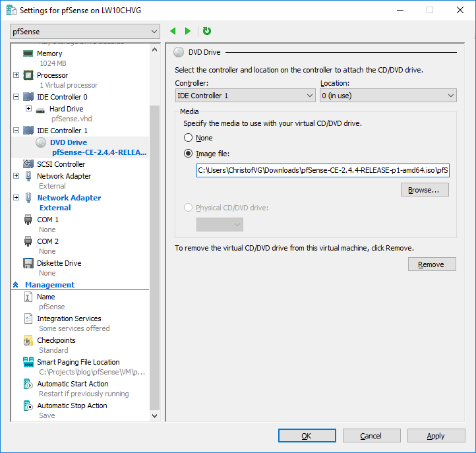Click the COM 1 port icon
The width and height of the screenshot is (476, 453).
click(x=28, y=220)
